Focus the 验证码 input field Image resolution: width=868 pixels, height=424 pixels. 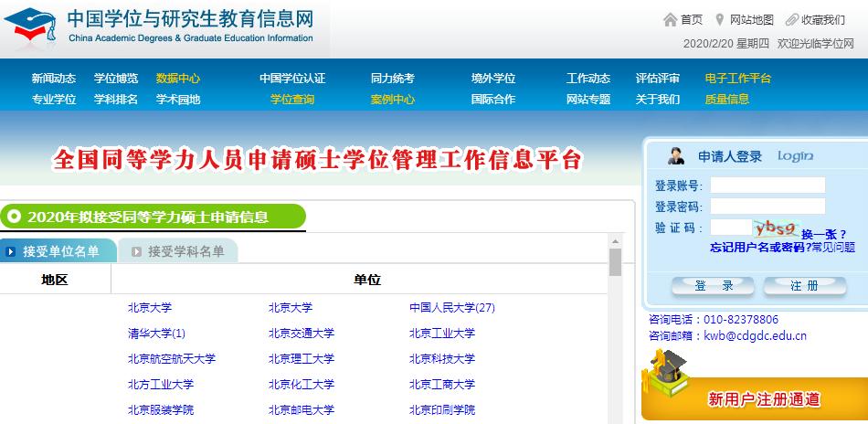point(731,228)
